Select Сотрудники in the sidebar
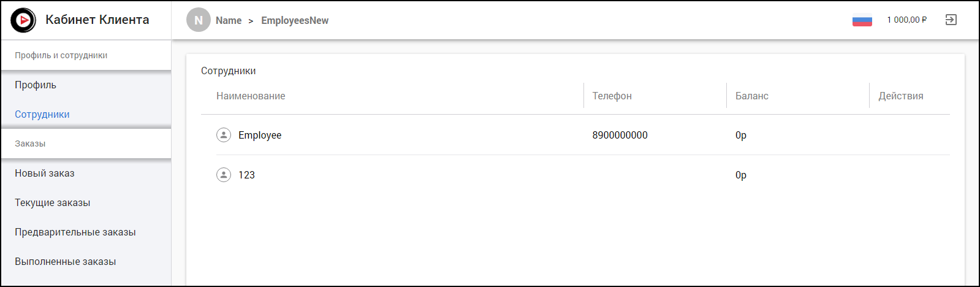This screenshot has height=287, width=980. pos(42,115)
